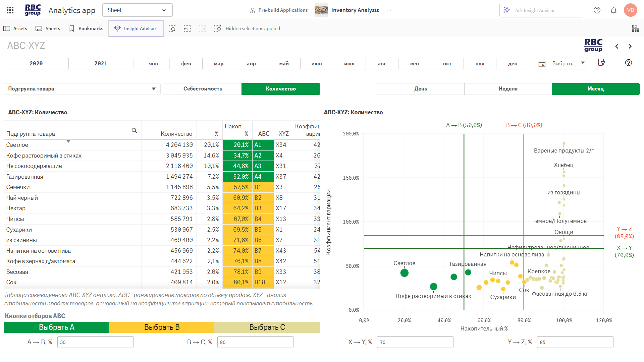Screen dimensions: 644x362
Task: Search in Подгруппа товара column
Action: pos(134,131)
